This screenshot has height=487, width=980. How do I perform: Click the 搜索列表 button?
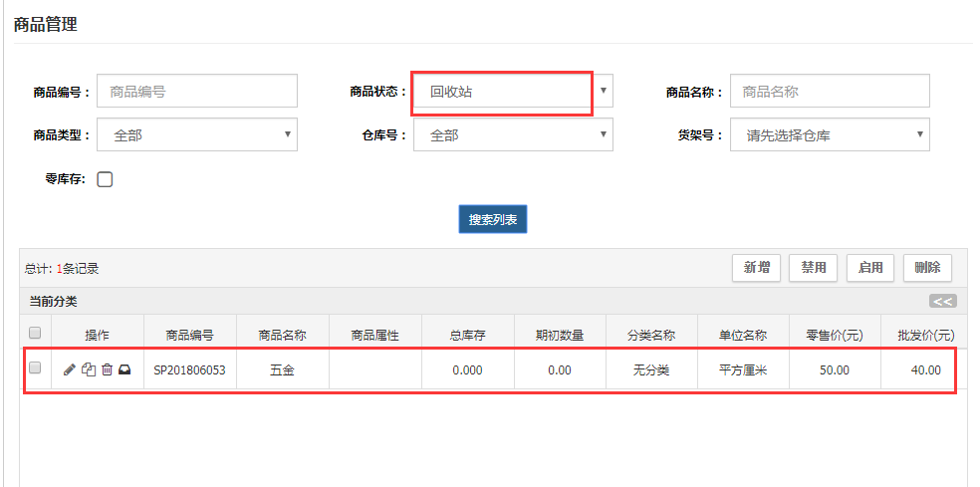tap(493, 219)
